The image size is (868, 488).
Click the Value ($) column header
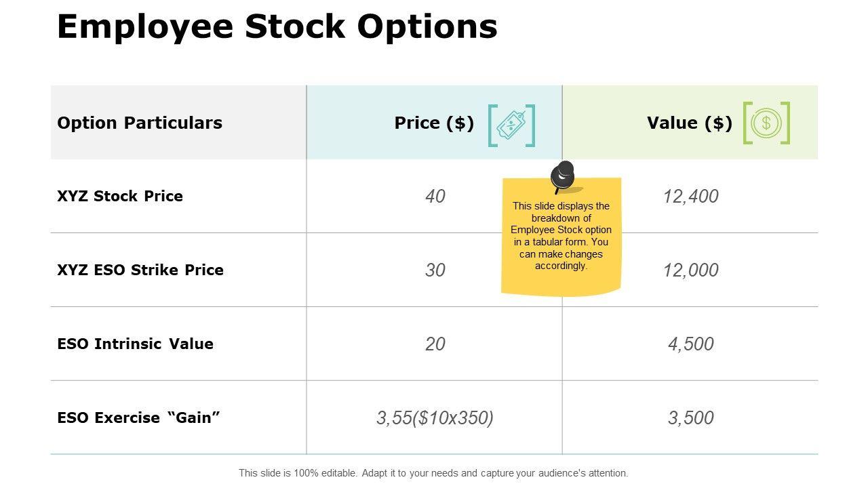tap(690, 123)
